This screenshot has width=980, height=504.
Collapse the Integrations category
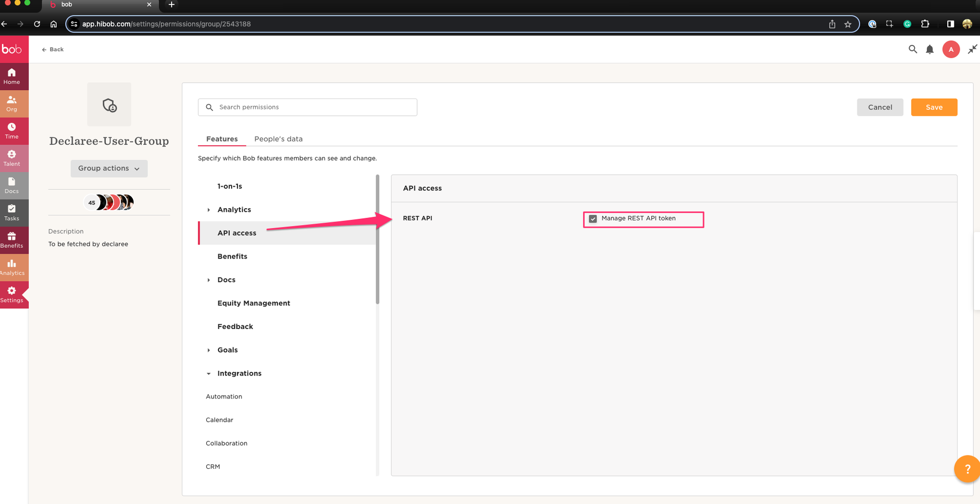click(x=209, y=373)
